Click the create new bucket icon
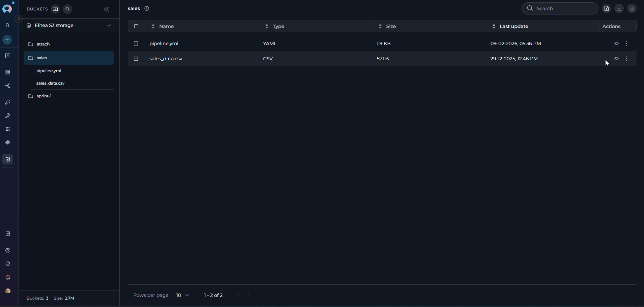The image size is (644, 307). point(55,9)
